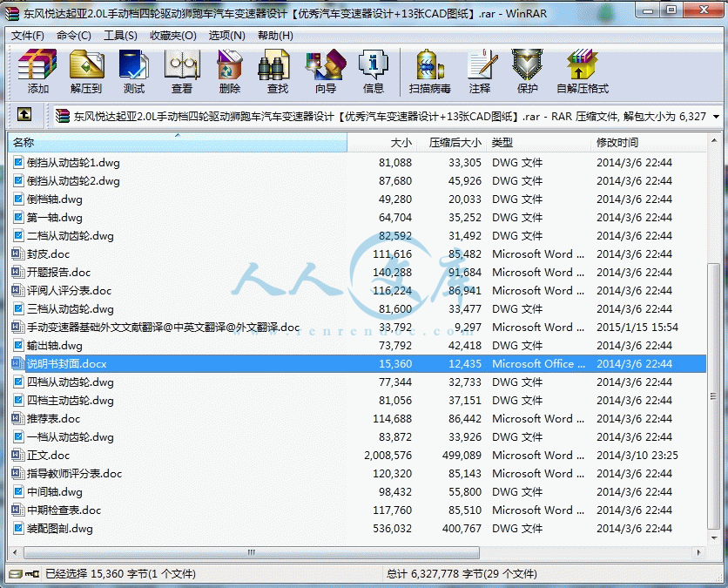Click the 删除 (Delete) toolbar icon

click(x=229, y=71)
